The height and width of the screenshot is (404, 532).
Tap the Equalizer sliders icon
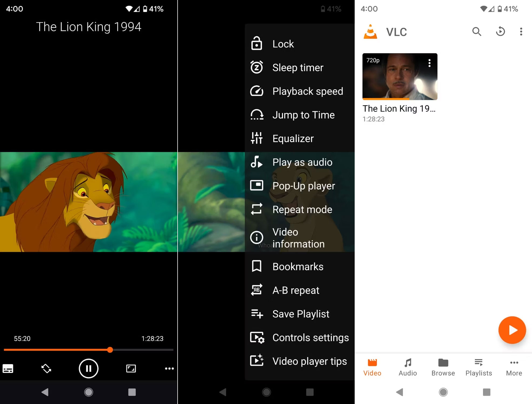(x=257, y=138)
